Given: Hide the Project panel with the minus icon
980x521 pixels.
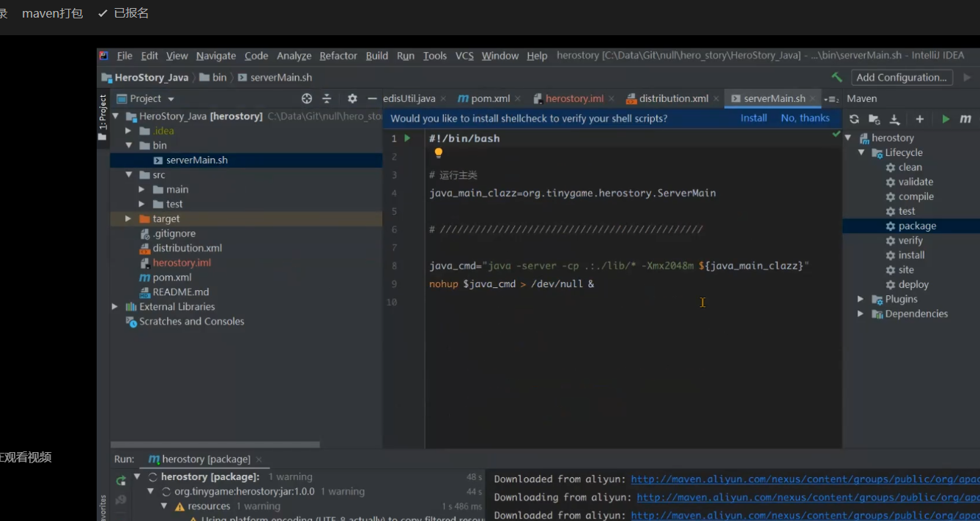Looking at the screenshot, I should tap(372, 98).
